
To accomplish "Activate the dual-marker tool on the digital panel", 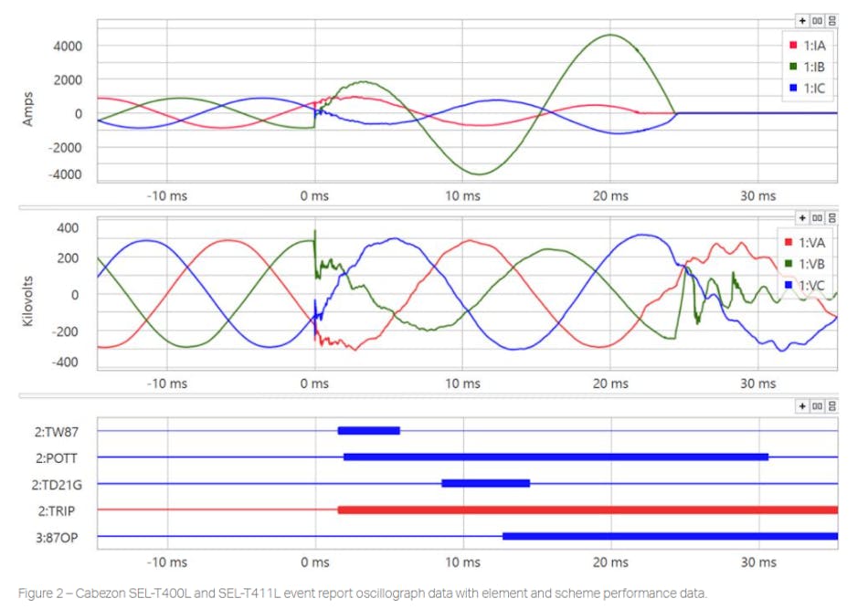I will (817, 406).
